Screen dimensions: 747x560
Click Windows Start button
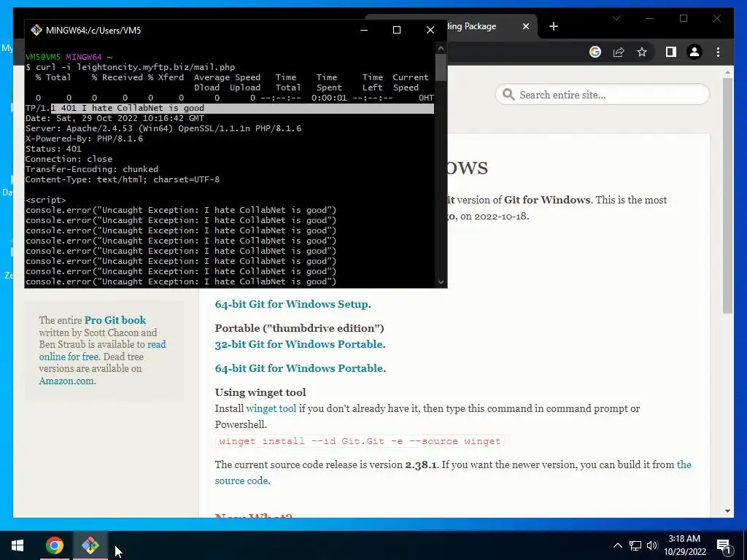click(x=18, y=545)
